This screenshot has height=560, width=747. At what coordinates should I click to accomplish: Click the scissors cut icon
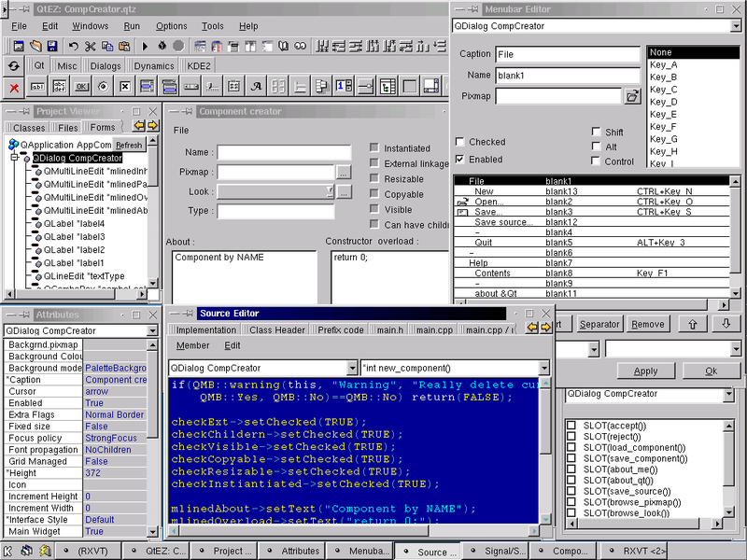(x=90, y=46)
